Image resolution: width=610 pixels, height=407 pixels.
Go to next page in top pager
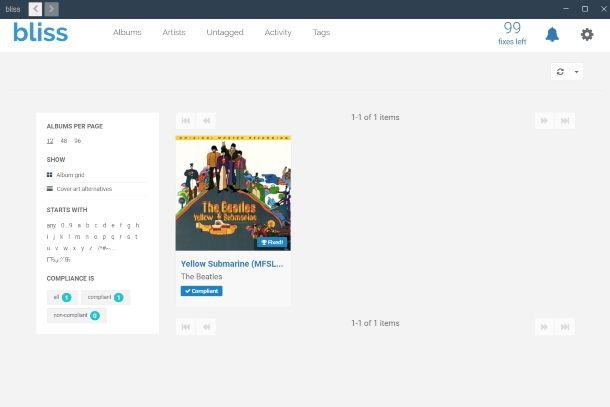(544, 121)
